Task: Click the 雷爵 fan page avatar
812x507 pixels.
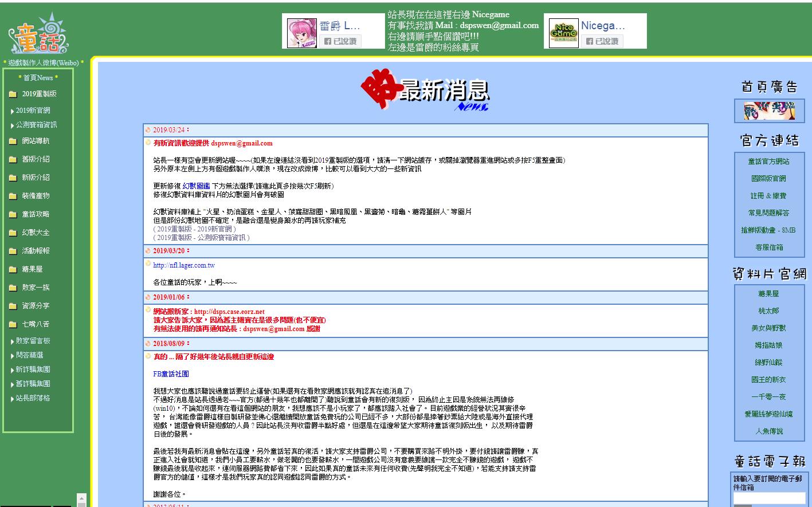Action: (x=301, y=33)
